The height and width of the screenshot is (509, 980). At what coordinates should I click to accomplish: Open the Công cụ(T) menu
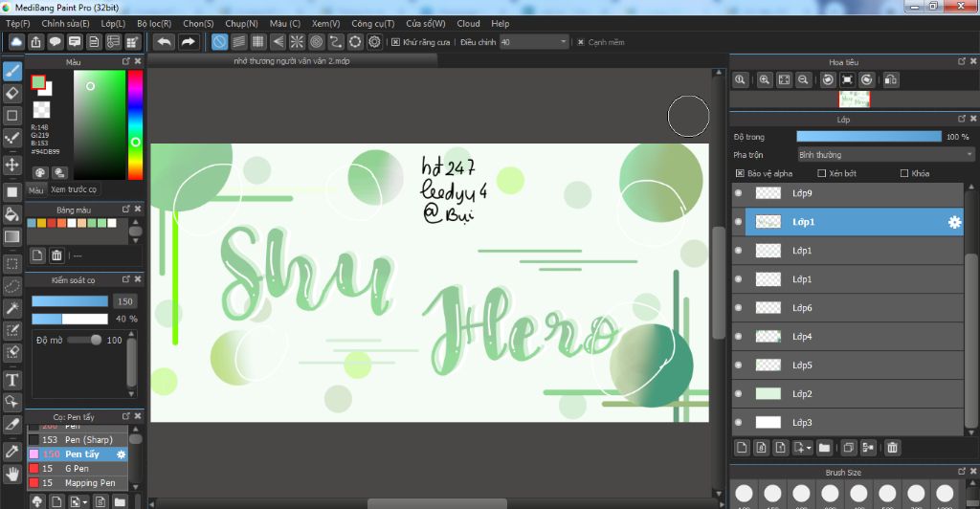coord(372,23)
